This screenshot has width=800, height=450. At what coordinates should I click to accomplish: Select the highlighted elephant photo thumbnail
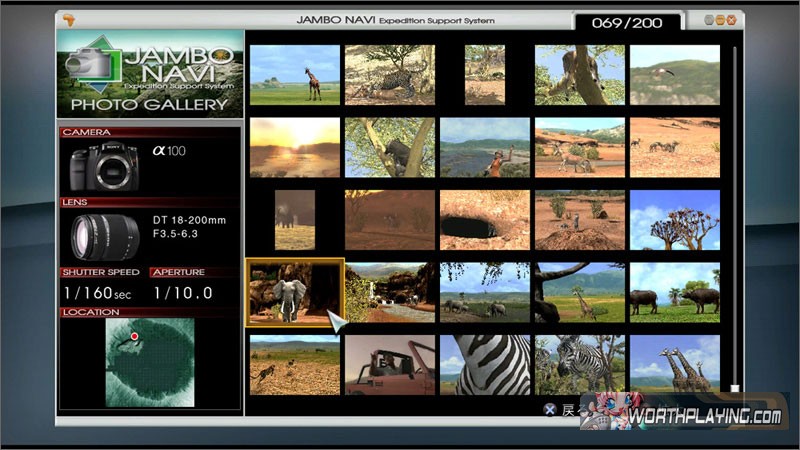(294, 292)
